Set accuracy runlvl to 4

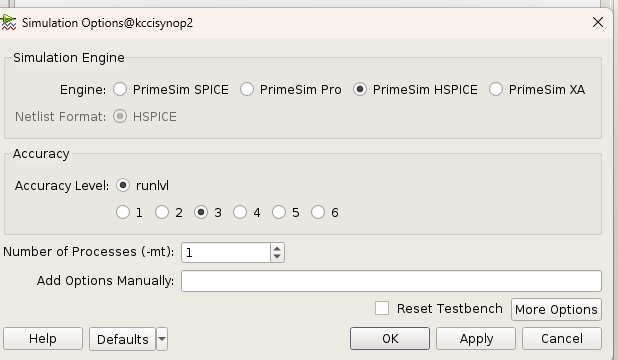[x=240, y=213]
